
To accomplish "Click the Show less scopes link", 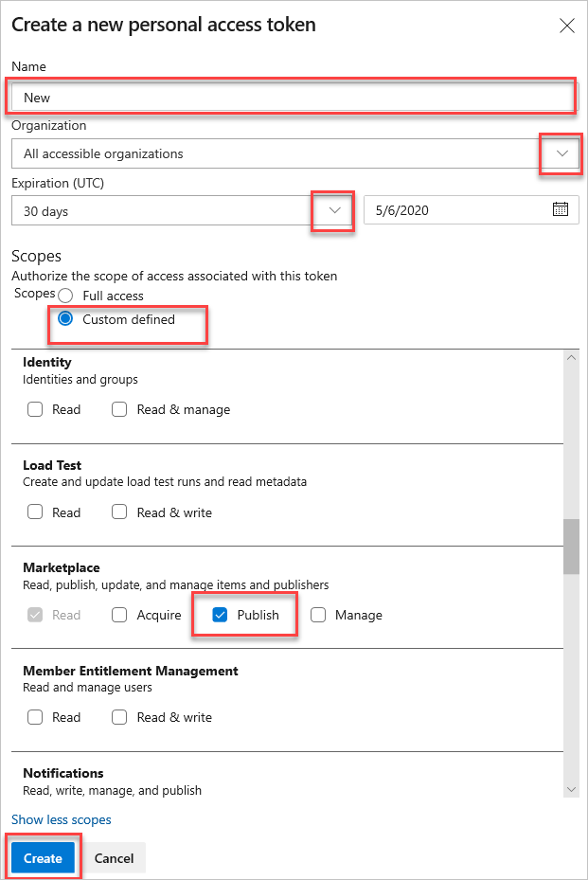I will click(61, 819).
